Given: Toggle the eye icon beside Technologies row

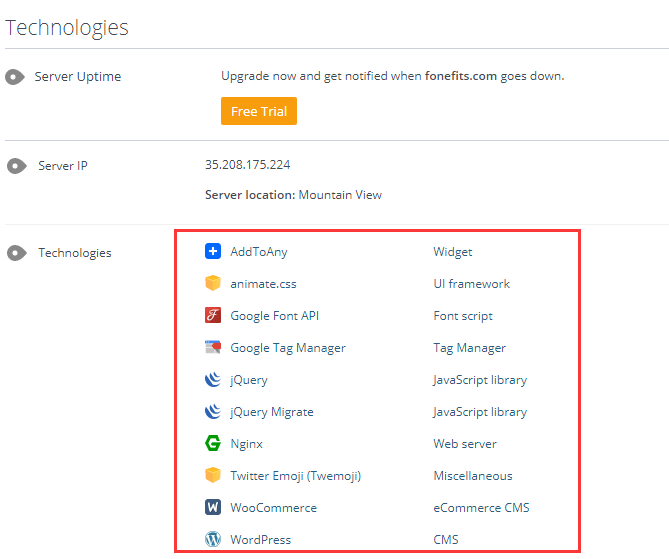Looking at the screenshot, I should (15, 253).
